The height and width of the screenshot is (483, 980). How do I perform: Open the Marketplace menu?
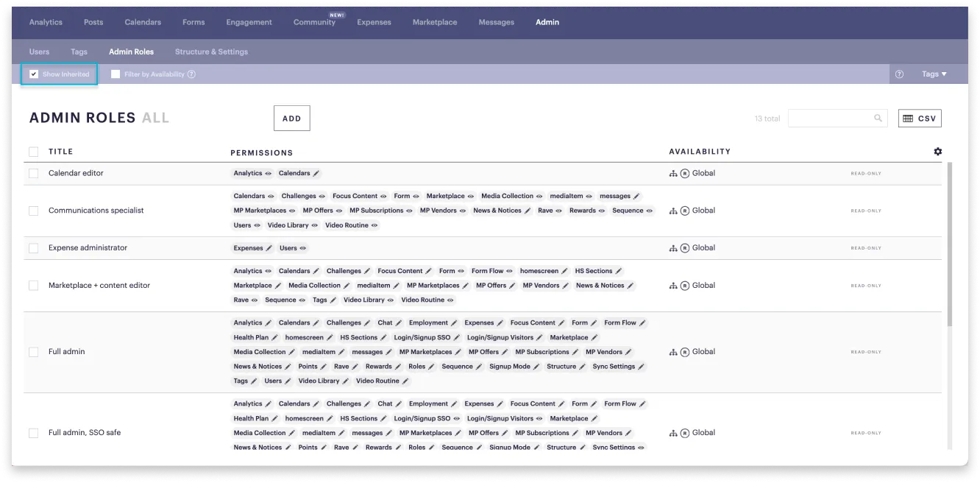coord(435,22)
